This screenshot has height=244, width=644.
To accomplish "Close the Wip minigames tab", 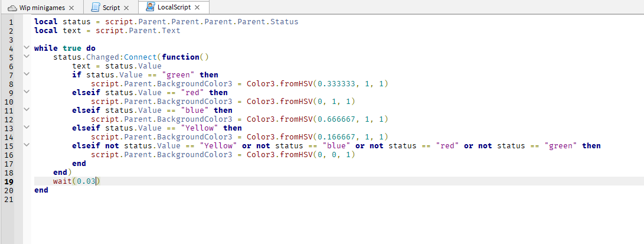I will tap(71, 8).
